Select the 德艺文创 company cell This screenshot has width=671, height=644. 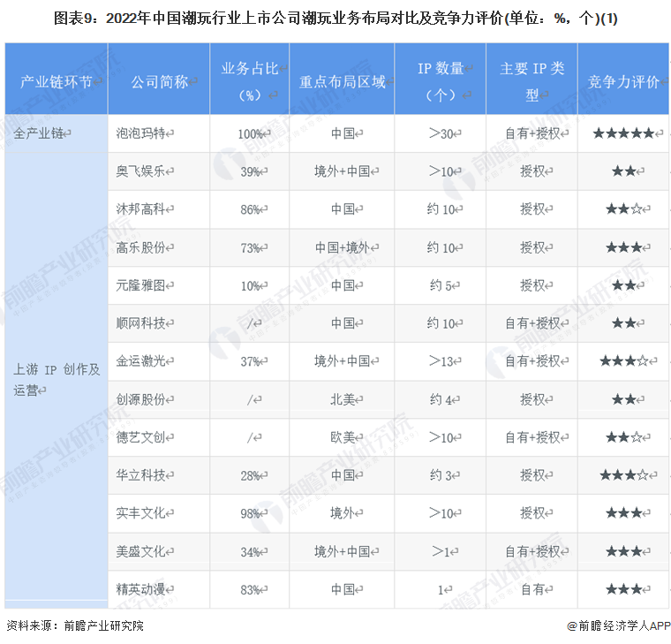tap(159, 437)
